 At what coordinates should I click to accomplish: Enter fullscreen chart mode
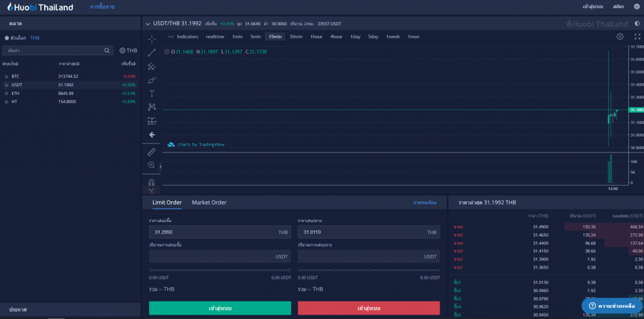(636, 36)
